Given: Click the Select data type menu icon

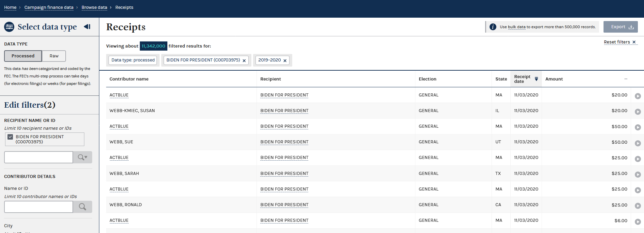Looking at the screenshot, I should coord(9,27).
